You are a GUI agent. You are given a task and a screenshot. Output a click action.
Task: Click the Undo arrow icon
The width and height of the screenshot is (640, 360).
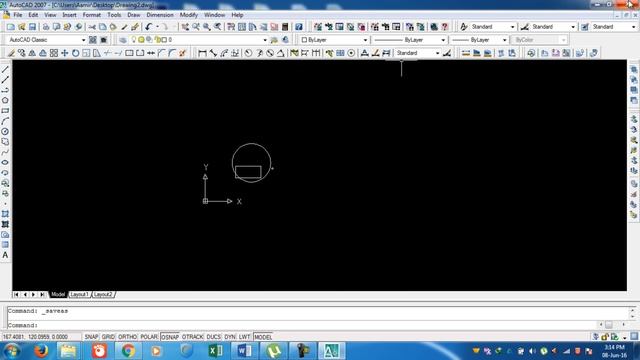coord(149,27)
